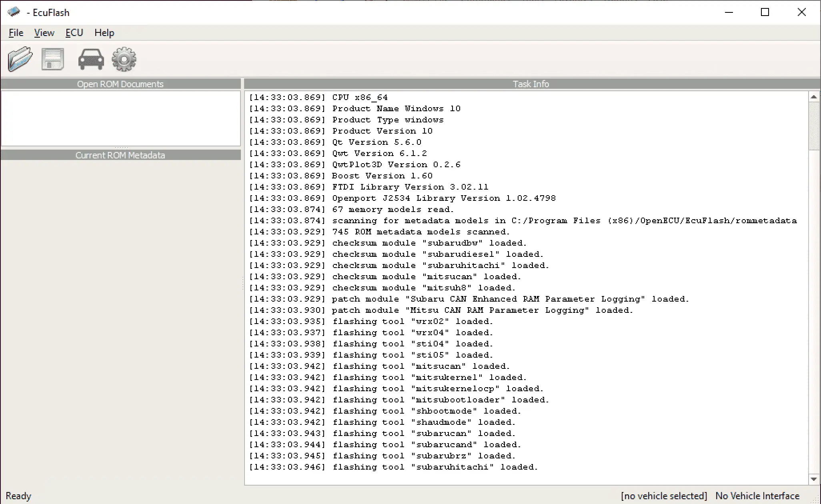This screenshot has width=821, height=504.
Task: Click the flashing tool "subarucan" loaded line
Action: [382, 433]
